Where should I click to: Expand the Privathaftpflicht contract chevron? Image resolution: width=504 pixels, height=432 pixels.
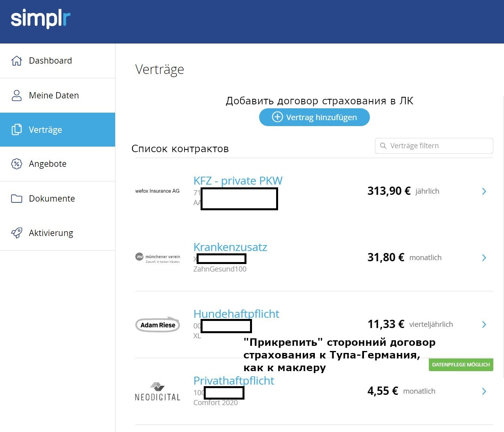[484, 391]
